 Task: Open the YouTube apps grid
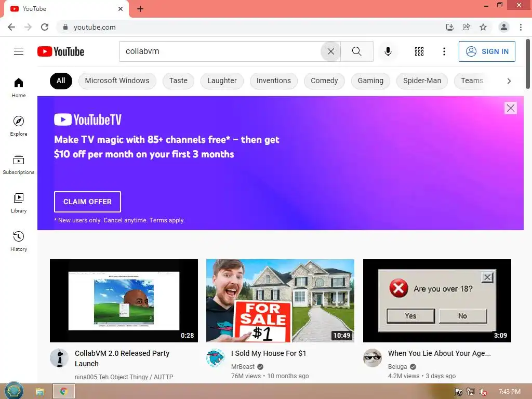(419, 51)
